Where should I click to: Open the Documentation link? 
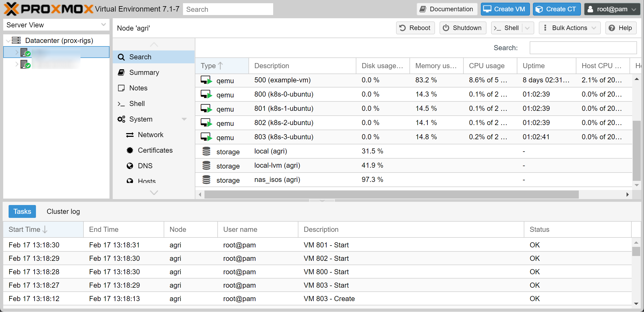(x=447, y=9)
